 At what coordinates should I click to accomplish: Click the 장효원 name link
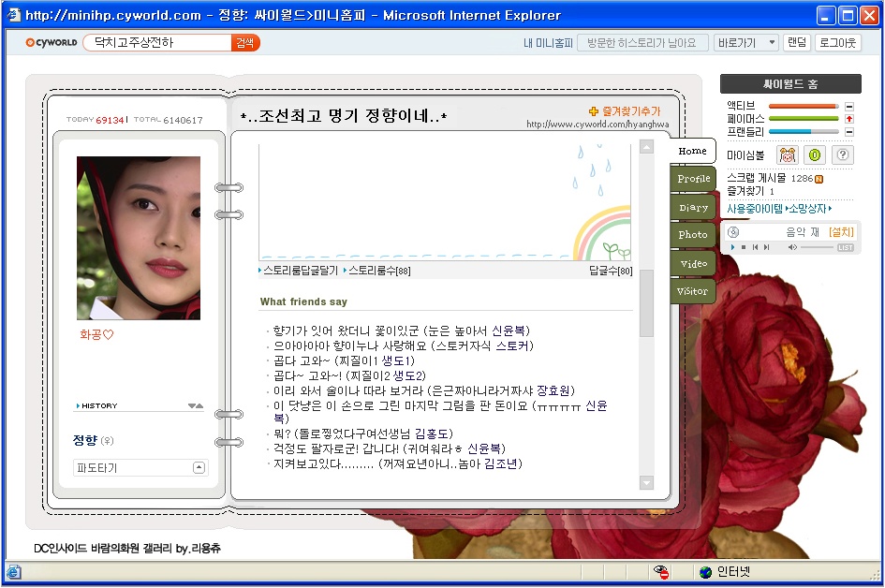coord(553,390)
